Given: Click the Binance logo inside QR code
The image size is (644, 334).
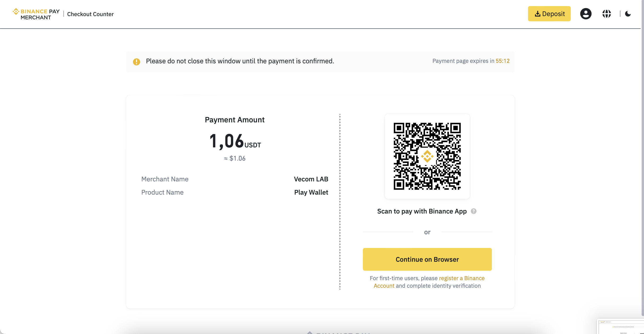Looking at the screenshot, I should (427, 157).
